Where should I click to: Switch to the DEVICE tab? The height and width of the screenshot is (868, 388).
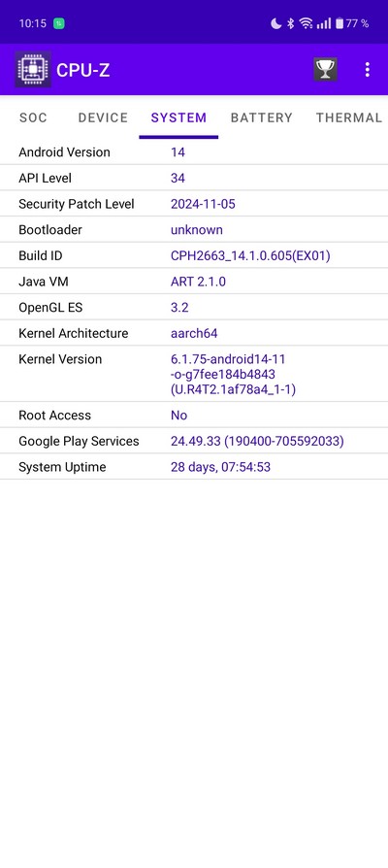tap(103, 117)
